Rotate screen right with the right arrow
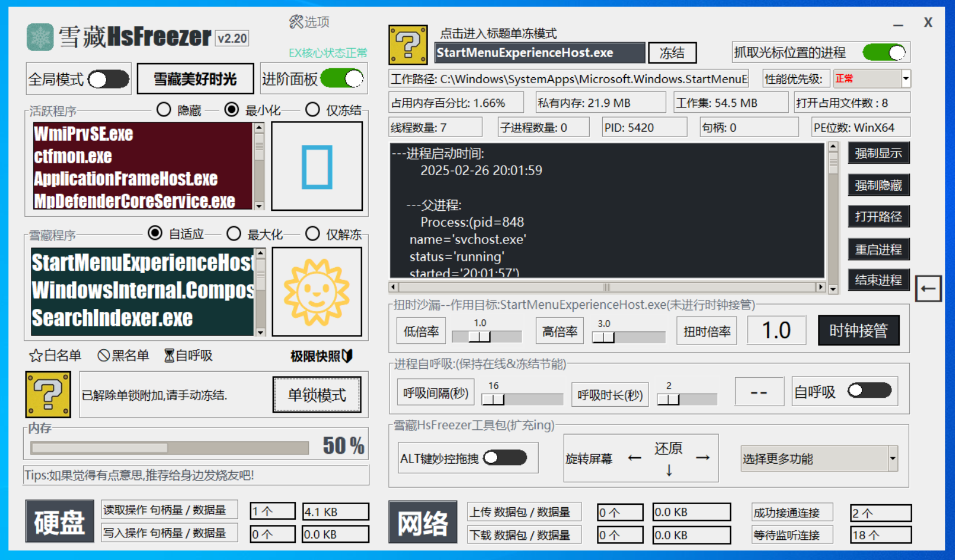Viewport: 955px width, 560px height. coord(703,458)
